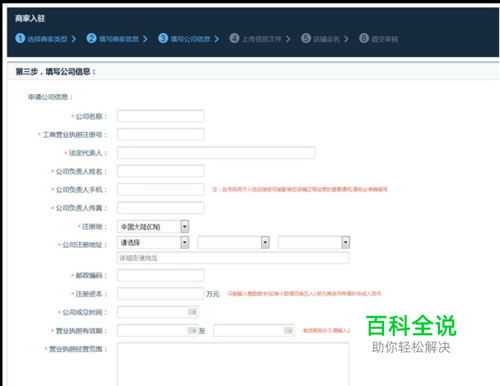Click red hint beside 注册资本 field
Image resolution: width=500 pixels, height=386 pixels.
pyautogui.click(x=304, y=294)
